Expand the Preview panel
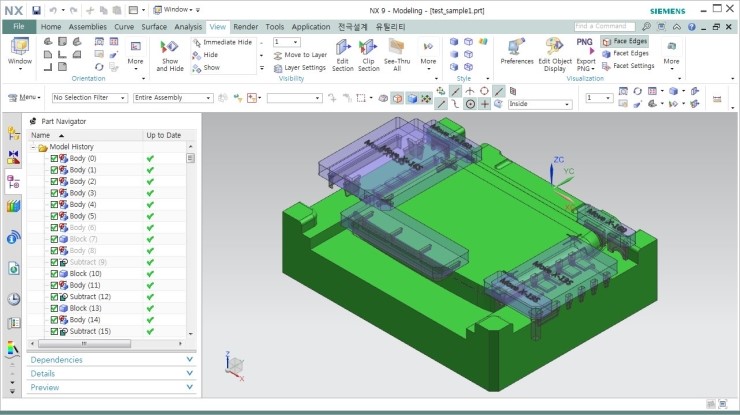Viewport: 740px width, 415px height. pos(111,387)
